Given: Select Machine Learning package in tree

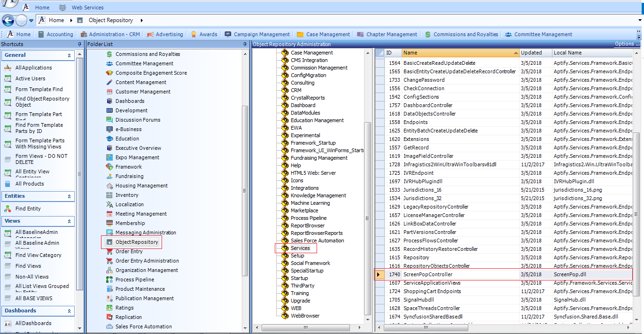Looking at the screenshot, I should tap(310, 203).
